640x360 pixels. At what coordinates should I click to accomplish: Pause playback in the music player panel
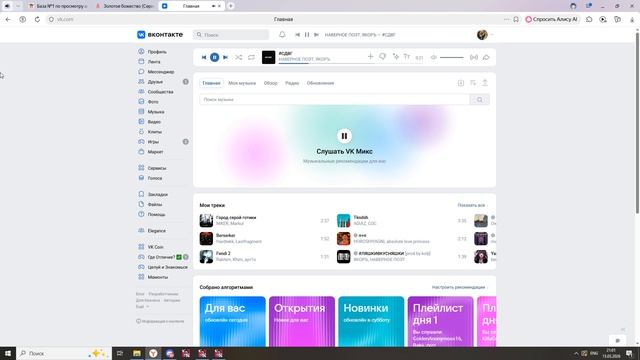[x=214, y=58]
